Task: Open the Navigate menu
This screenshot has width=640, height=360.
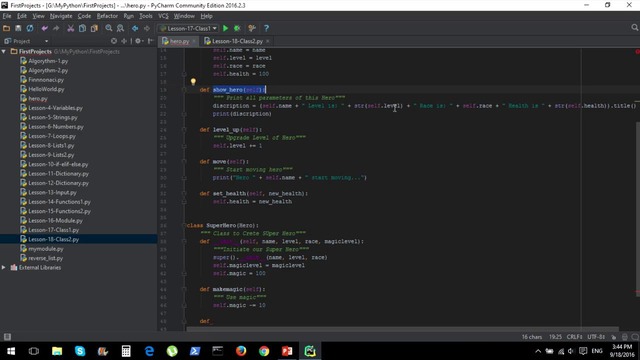Action: 61,16
